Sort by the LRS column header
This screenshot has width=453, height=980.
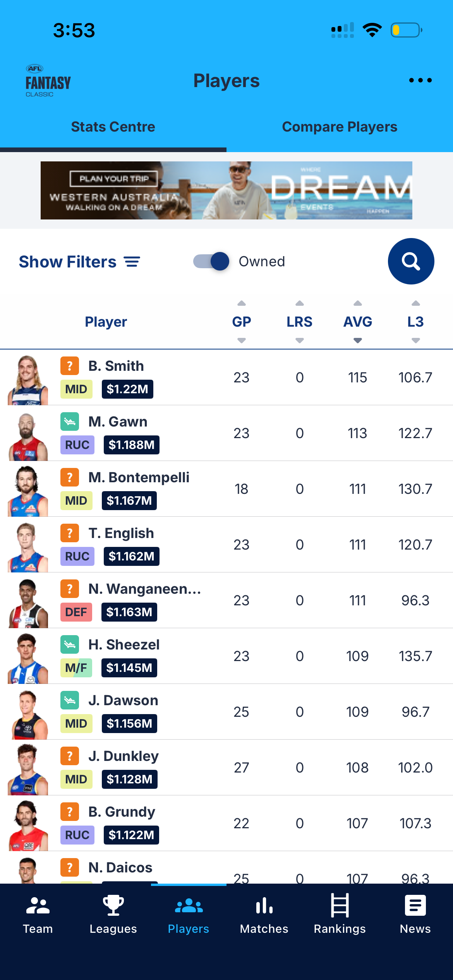pos(300,322)
